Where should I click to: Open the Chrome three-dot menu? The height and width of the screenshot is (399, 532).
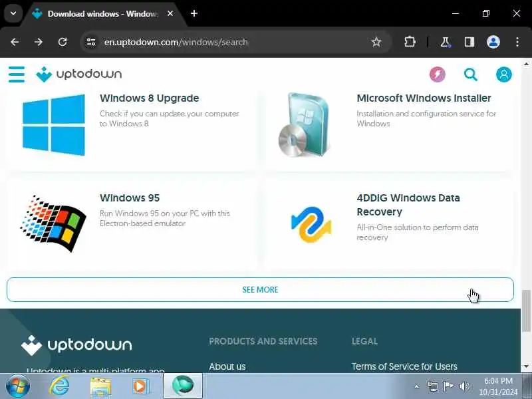(517, 42)
